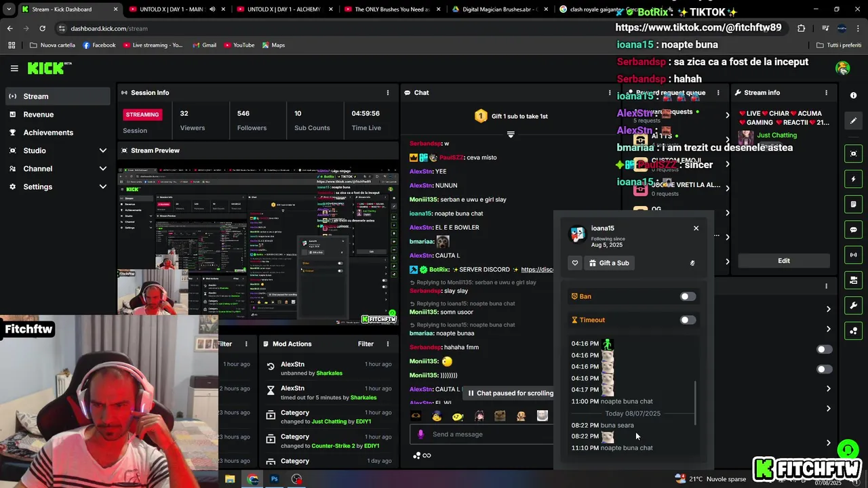Click the collapse icon under gift banner

tap(511, 134)
